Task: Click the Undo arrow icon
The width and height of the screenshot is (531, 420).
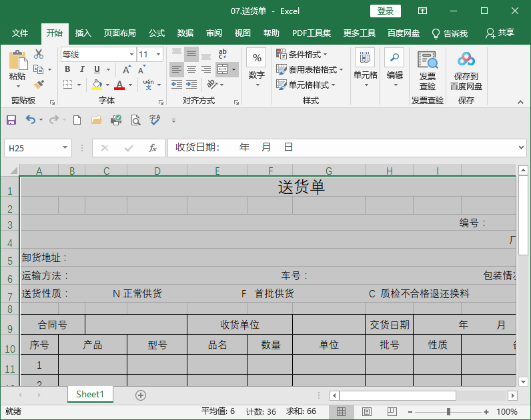Action: (x=31, y=120)
